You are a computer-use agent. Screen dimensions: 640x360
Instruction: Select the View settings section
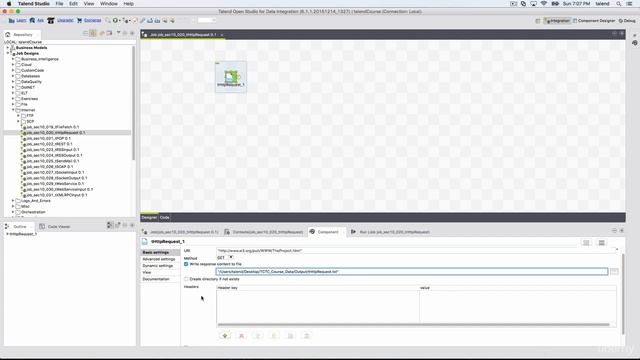point(147,272)
